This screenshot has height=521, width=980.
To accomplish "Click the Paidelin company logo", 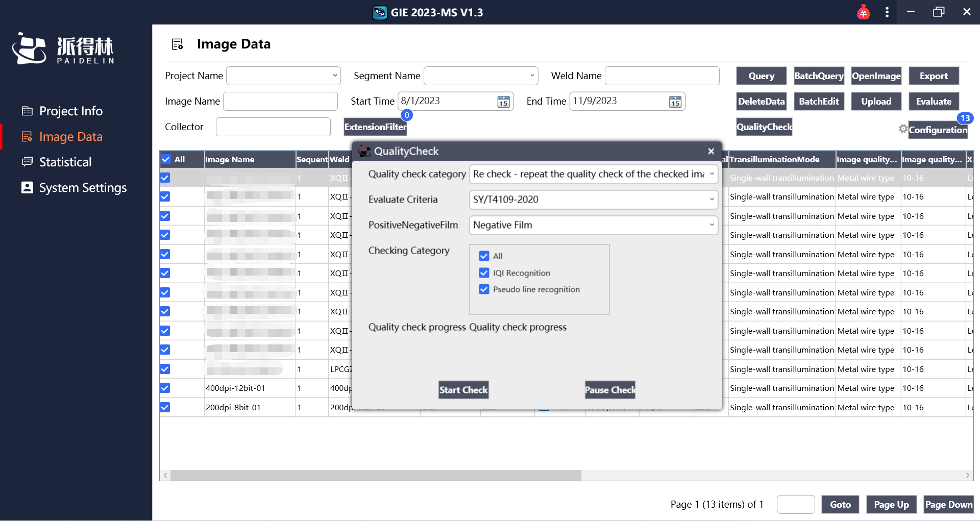I will [63, 49].
